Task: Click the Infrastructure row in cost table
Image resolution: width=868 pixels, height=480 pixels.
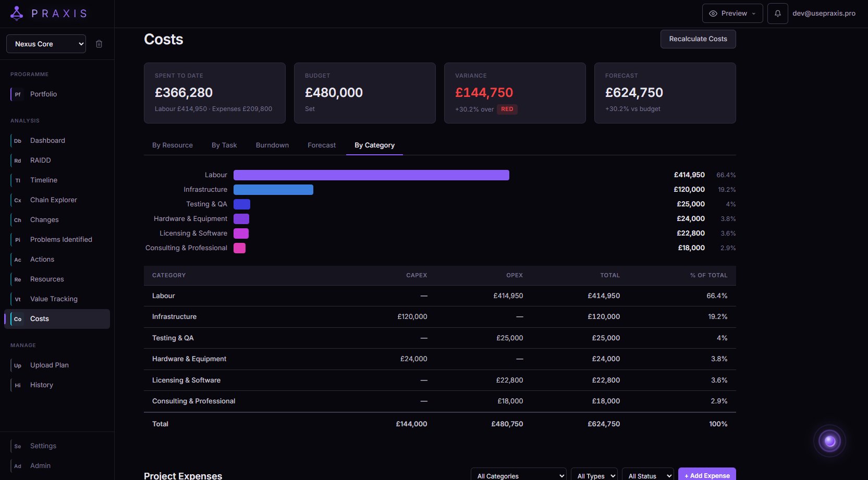Action: (x=439, y=317)
